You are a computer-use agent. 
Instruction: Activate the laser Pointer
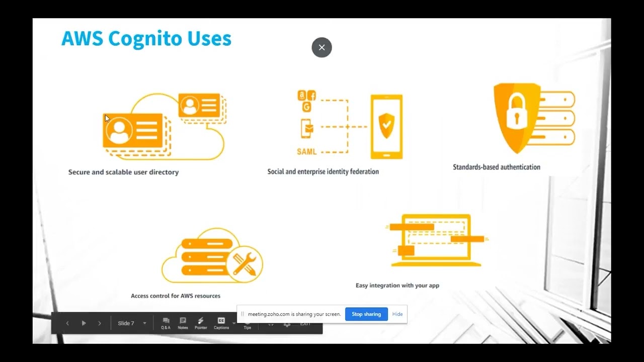pyautogui.click(x=201, y=323)
